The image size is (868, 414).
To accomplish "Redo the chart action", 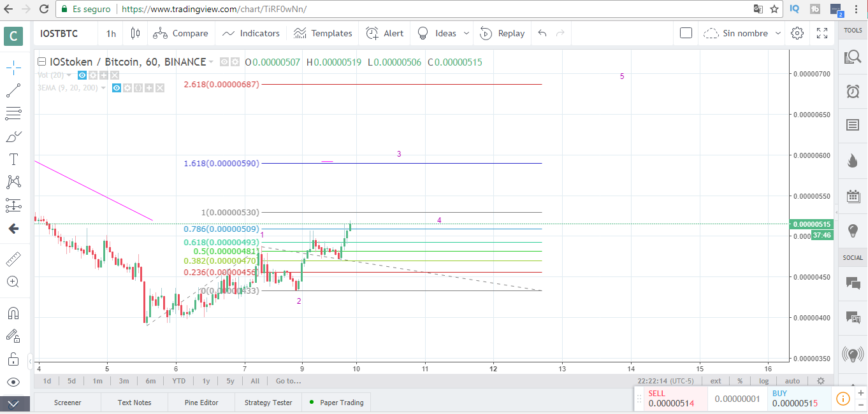I will (561, 33).
